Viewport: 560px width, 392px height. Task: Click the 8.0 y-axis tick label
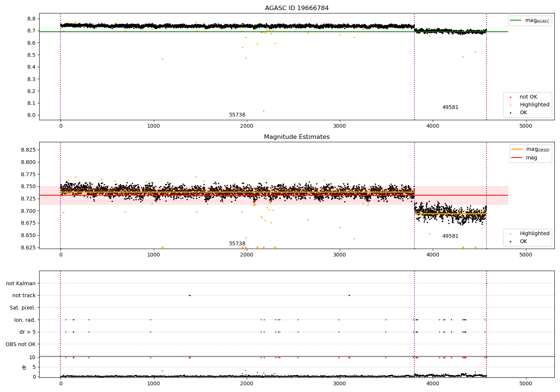coord(31,115)
